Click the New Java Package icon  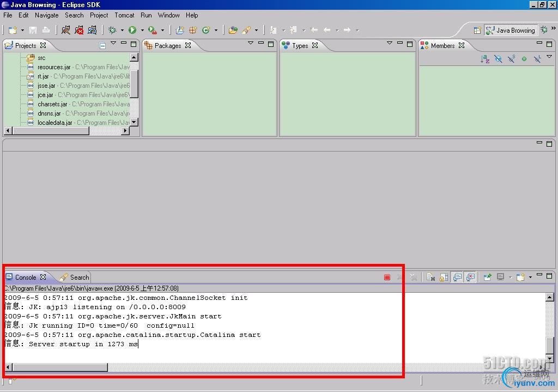point(193,31)
